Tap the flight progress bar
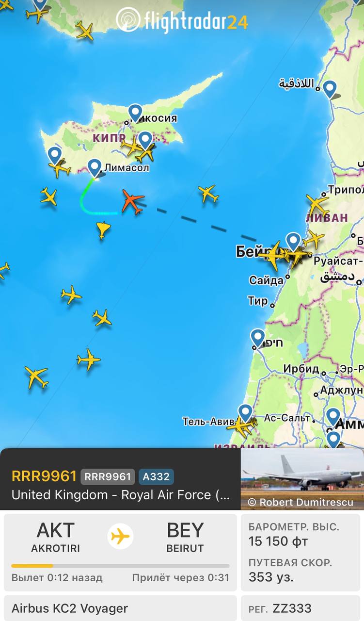The image size is (364, 621). coord(120,566)
